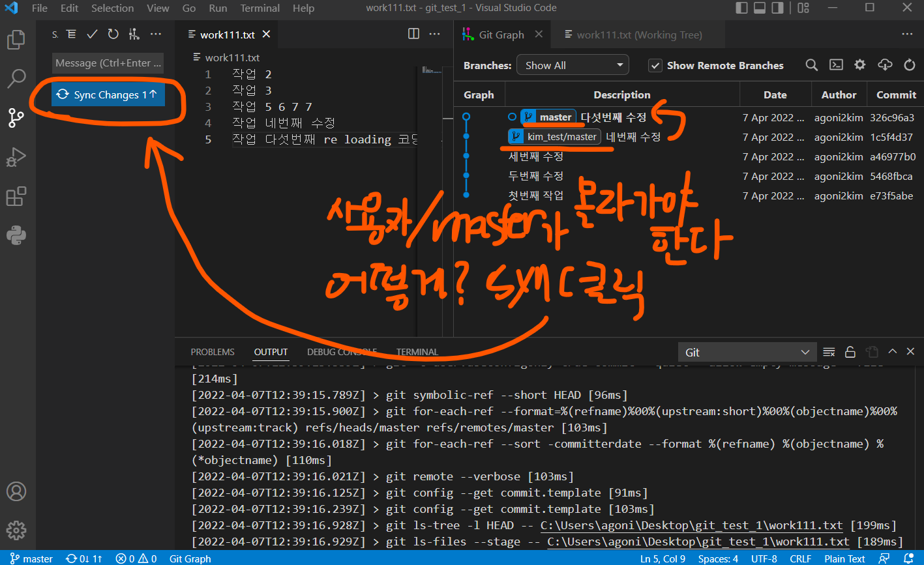Open the feedback icon in status bar
Screen dimensions: 924x565
884,558
